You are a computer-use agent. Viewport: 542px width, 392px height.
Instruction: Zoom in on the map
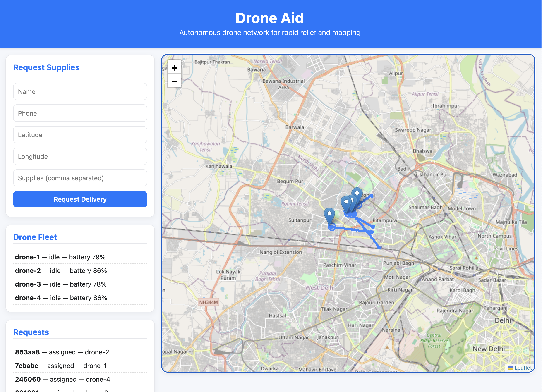point(175,68)
